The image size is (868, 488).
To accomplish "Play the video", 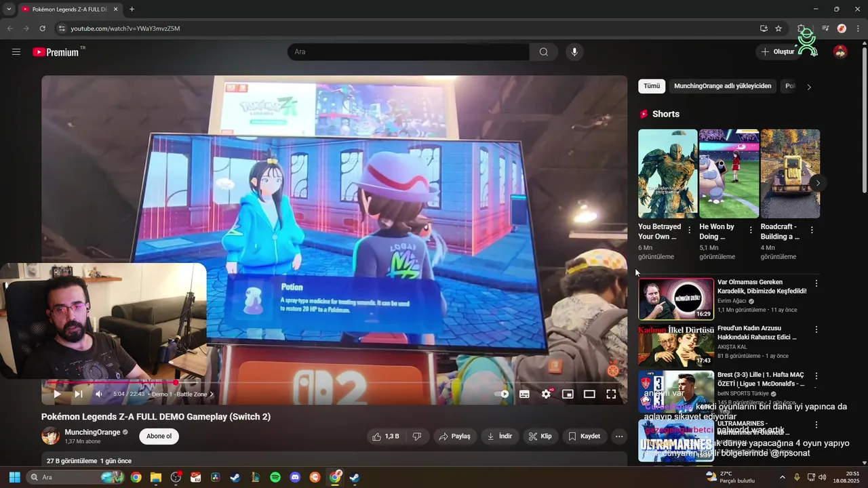I will [x=57, y=394].
